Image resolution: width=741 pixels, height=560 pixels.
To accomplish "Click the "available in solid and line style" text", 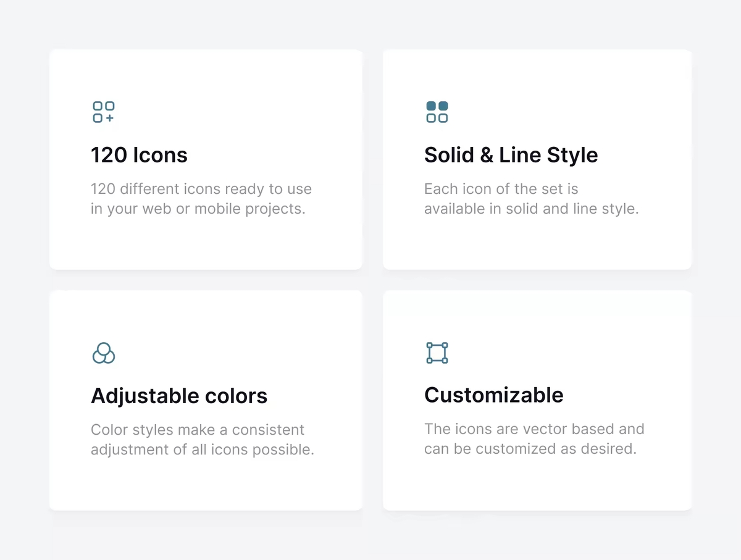I will coord(531,209).
